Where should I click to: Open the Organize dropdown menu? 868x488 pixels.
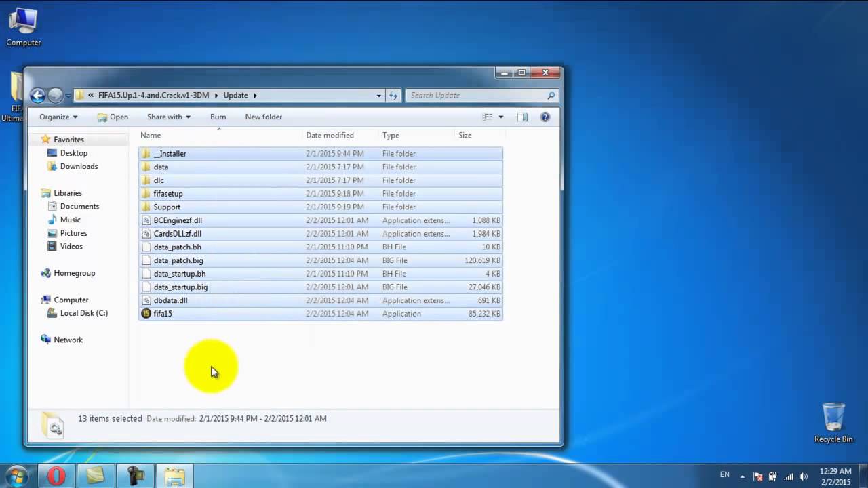coord(58,117)
